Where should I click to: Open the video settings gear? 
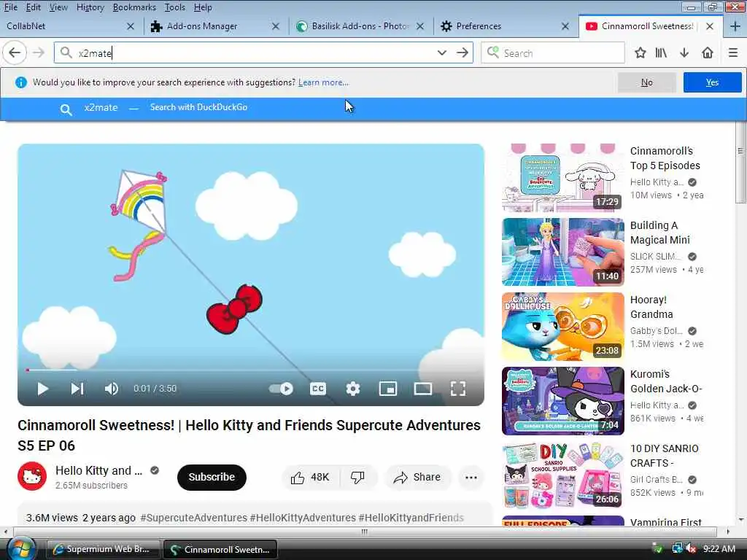pyautogui.click(x=352, y=389)
